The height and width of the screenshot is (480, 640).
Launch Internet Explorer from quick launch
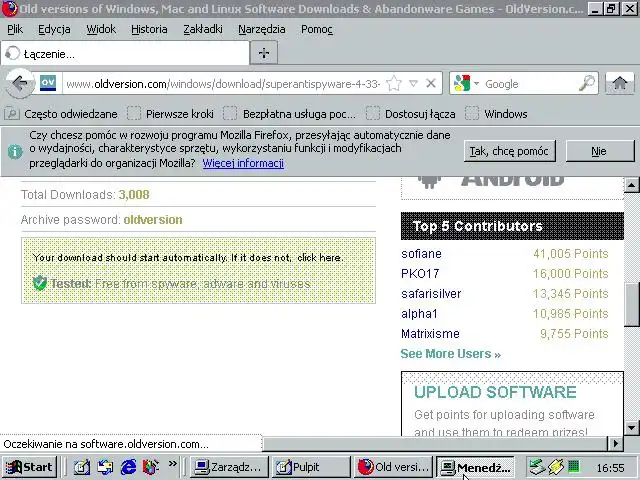[128, 467]
